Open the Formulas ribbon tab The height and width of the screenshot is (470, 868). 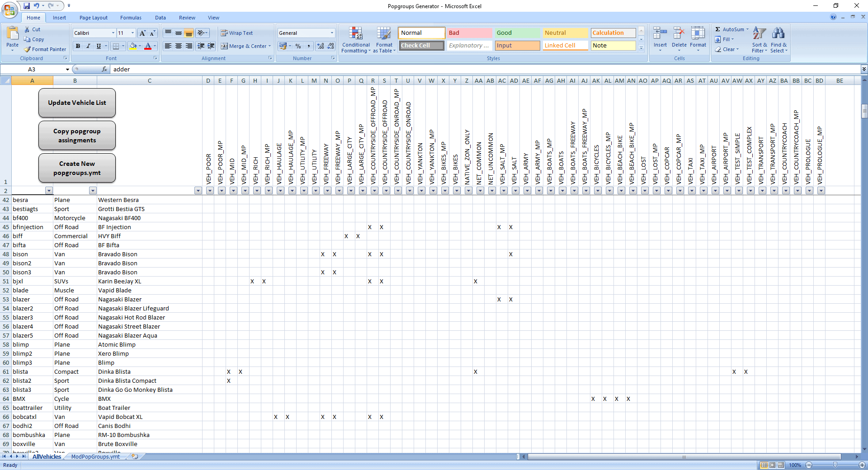click(x=131, y=18)
